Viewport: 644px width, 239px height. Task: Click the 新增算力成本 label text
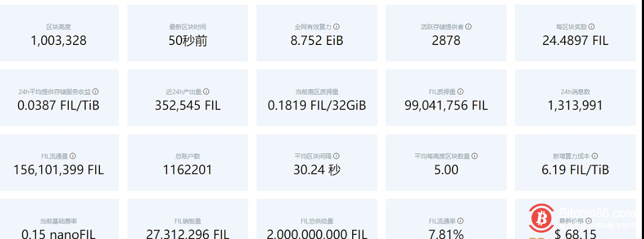[x=572, y=157]
